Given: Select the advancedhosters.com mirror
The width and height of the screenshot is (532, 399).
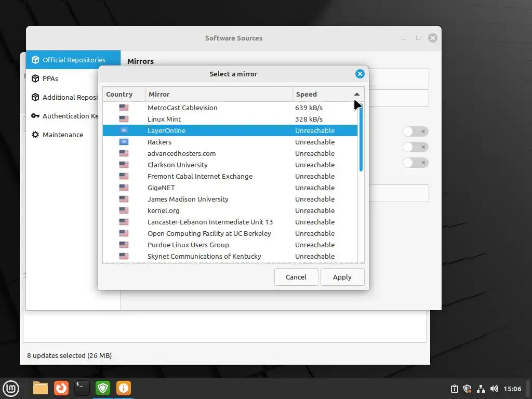Looking at the screenshot, I should pos(230,153).
